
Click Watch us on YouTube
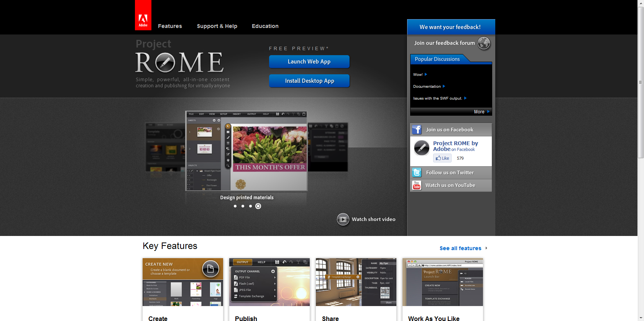click(x=451, y=185)
